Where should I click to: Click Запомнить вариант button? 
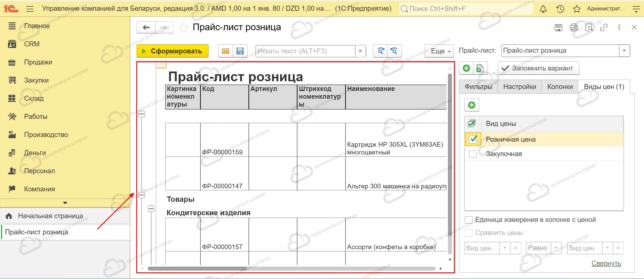pyautogui.click(x=539, y=68)
